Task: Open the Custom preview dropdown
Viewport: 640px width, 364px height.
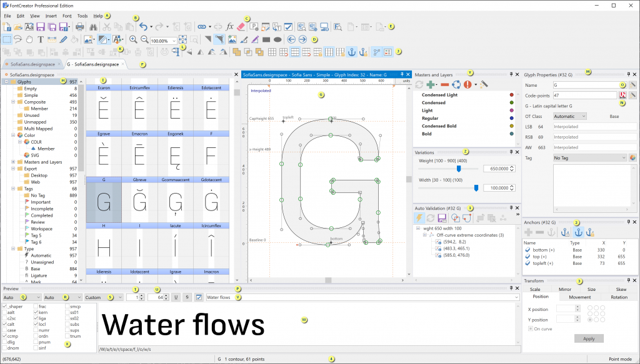Action: click(x=104, y=297)
